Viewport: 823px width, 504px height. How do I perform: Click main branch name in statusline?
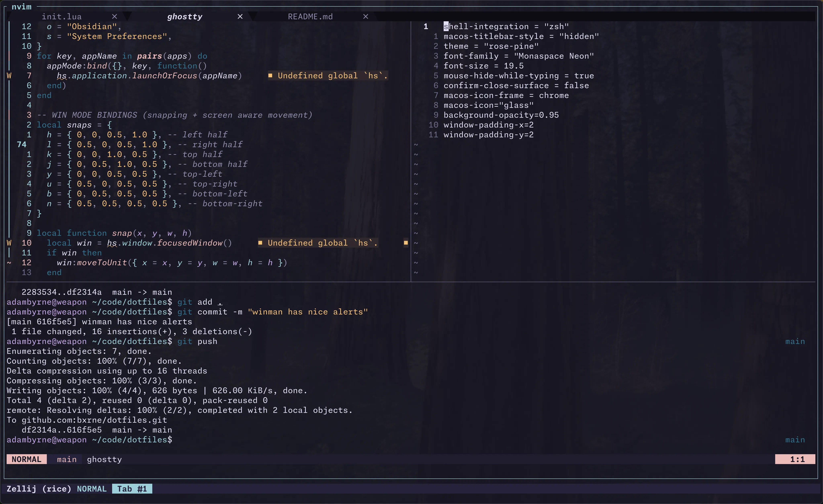click(67, 459)
